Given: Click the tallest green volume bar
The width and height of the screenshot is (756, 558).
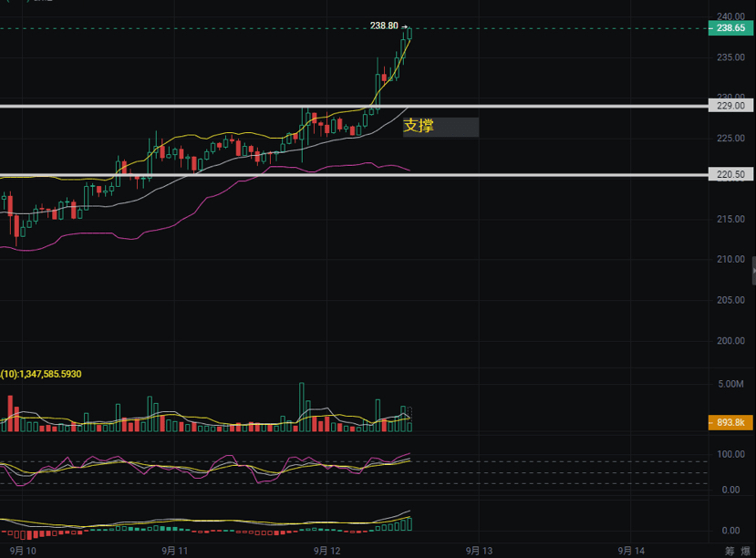Looking at the screenshot, I should (301, 407).
